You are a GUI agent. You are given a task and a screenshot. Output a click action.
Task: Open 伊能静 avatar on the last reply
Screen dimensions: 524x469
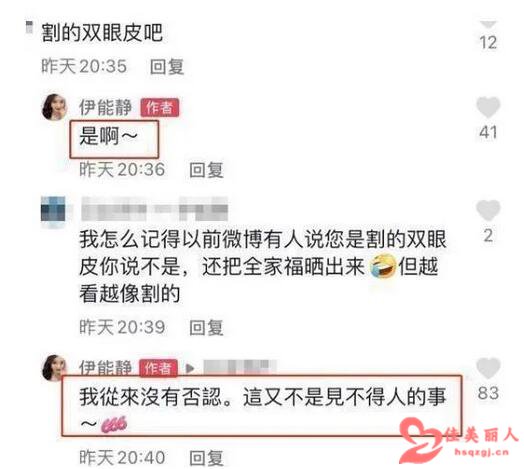click(x=53, y=367)
